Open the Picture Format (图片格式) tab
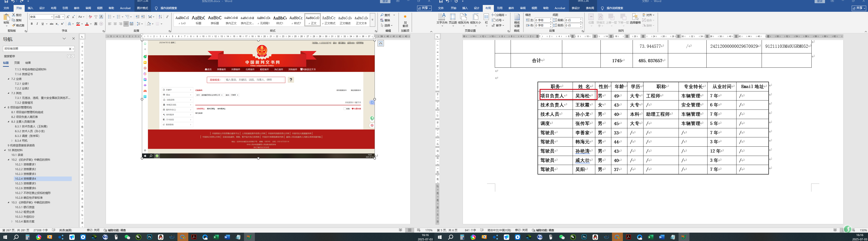Image resolution: width=868 pixels, height=241 pixels. (143, 8)
